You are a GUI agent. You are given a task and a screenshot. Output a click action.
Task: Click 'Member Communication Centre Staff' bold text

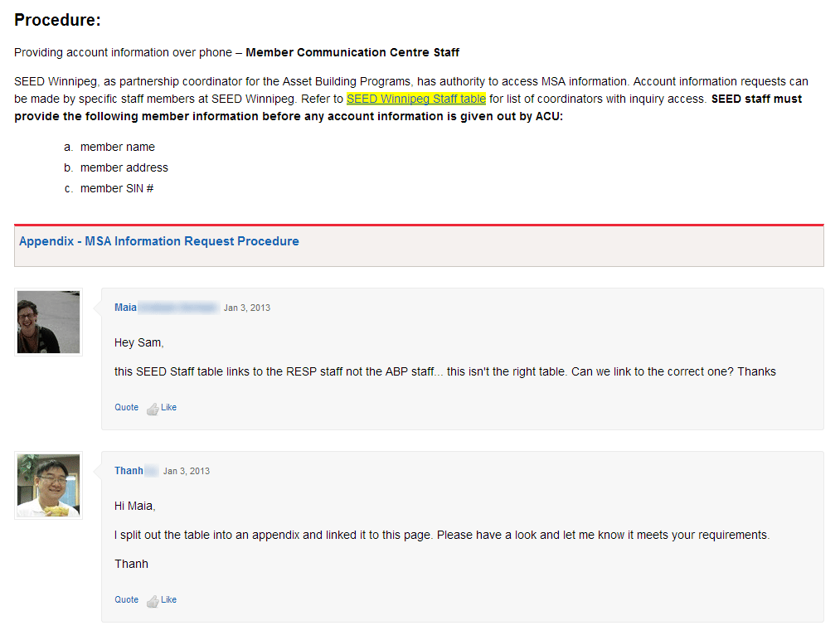point(352,52)
